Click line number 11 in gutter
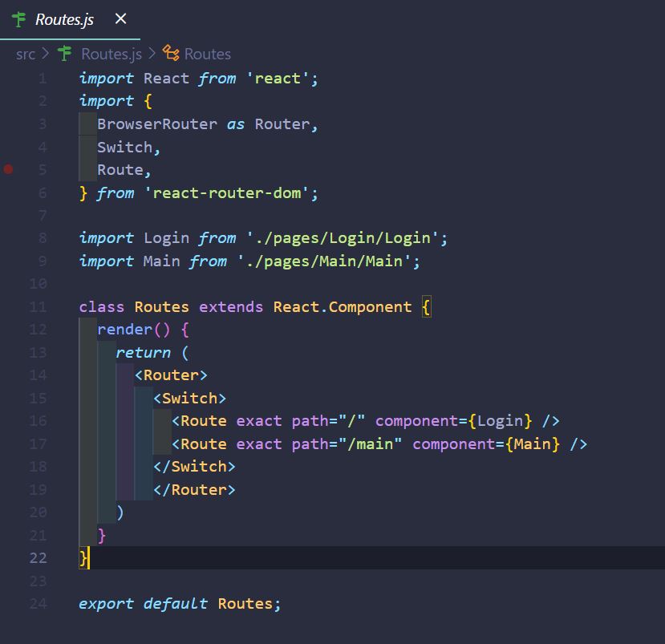This screenshot has height=644, width=665. click(38, 306)
